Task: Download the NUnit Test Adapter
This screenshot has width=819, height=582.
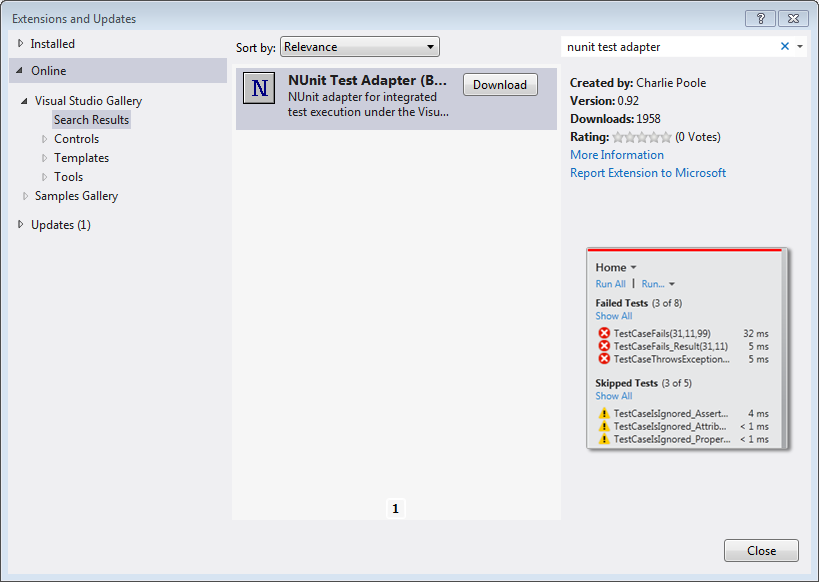Action: [x=500, y=85]
